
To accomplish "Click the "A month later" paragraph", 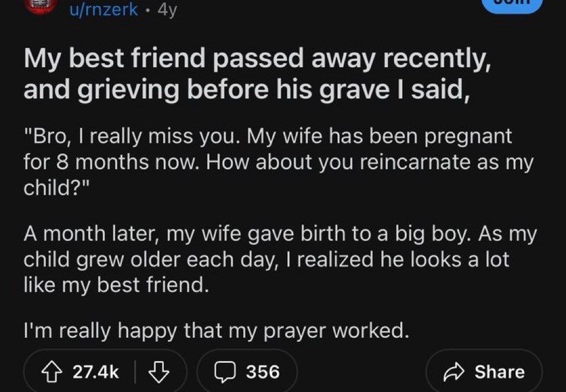I will click(x=280, y=260).
